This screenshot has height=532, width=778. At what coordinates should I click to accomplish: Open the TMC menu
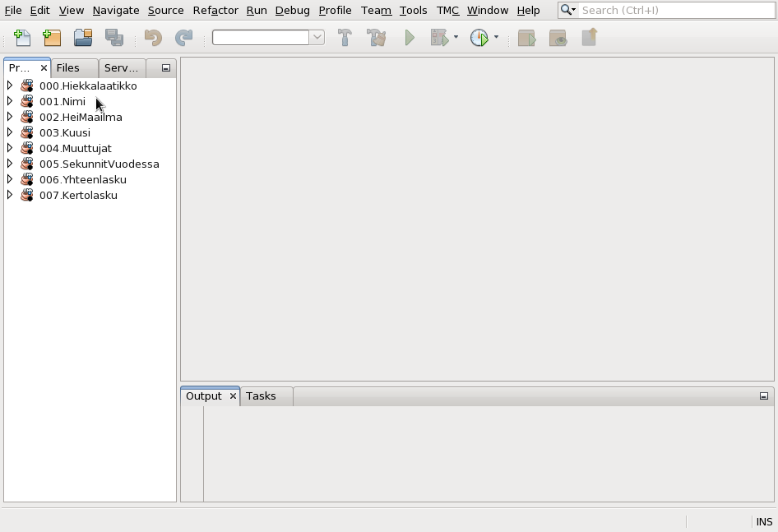447,11
